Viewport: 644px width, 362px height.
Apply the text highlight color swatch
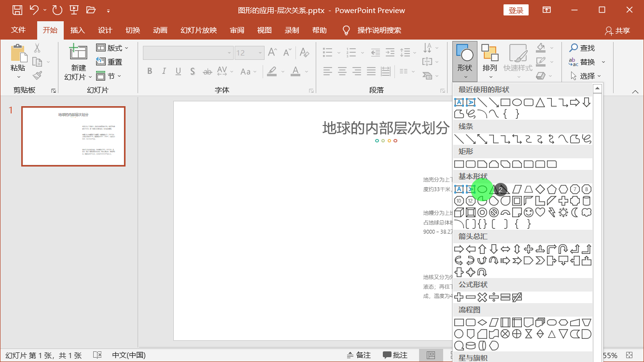[x=272, y=71]
